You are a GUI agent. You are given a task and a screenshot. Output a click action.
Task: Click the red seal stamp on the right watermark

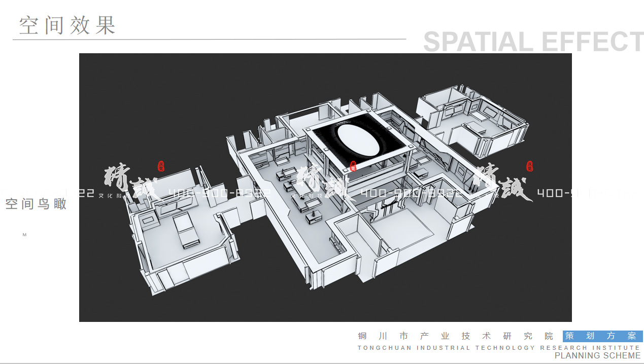click(530, 166)
